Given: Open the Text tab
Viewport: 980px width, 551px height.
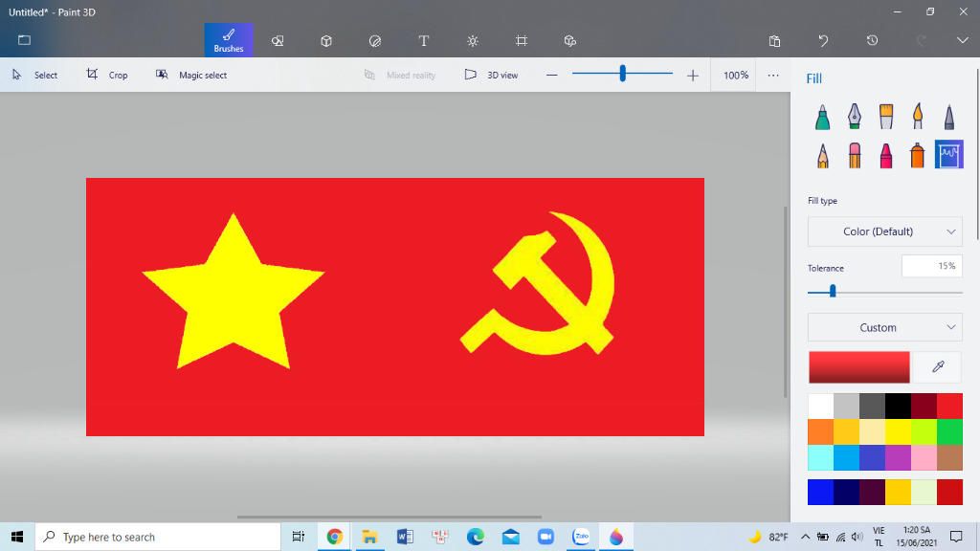Looking at the screenshot, I should pos(424,40).
